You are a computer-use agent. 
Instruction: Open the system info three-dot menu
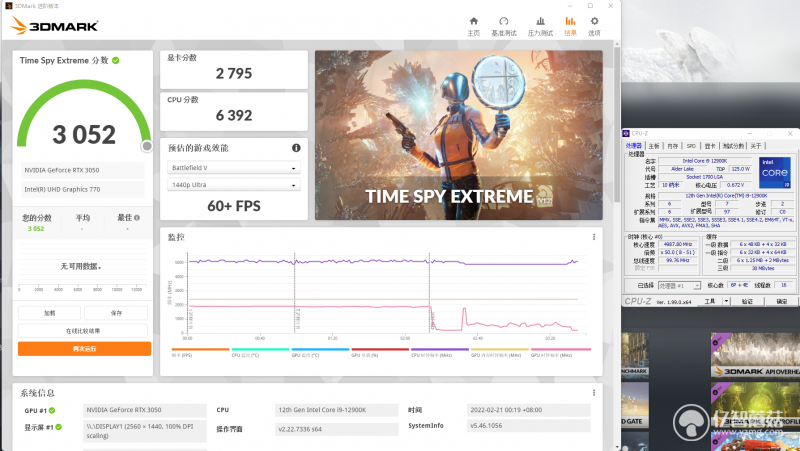pos(594,393)
